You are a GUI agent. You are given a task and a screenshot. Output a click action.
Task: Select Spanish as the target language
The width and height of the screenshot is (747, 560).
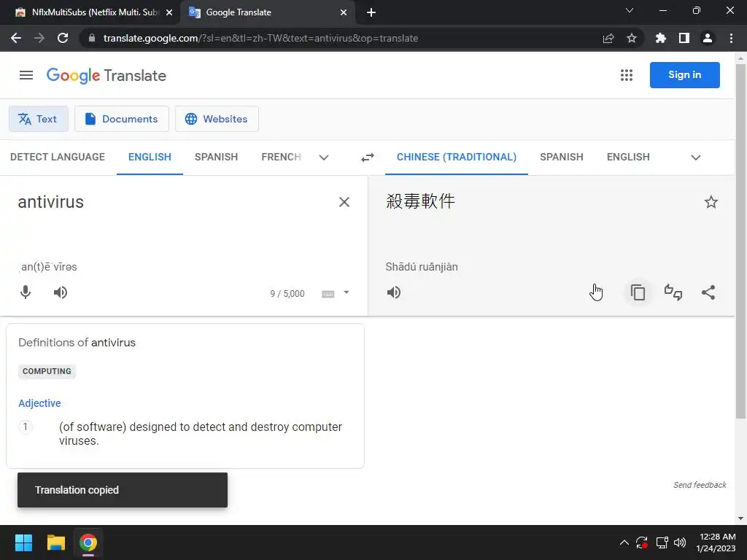[x=561, y=157]
